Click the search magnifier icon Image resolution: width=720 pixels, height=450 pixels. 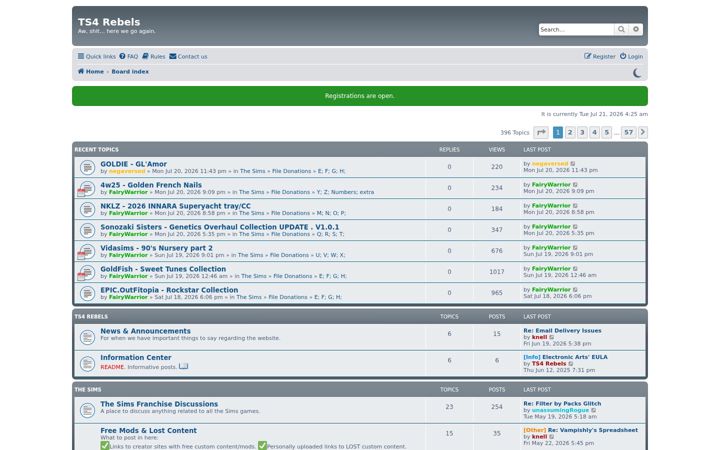(621, 29)
